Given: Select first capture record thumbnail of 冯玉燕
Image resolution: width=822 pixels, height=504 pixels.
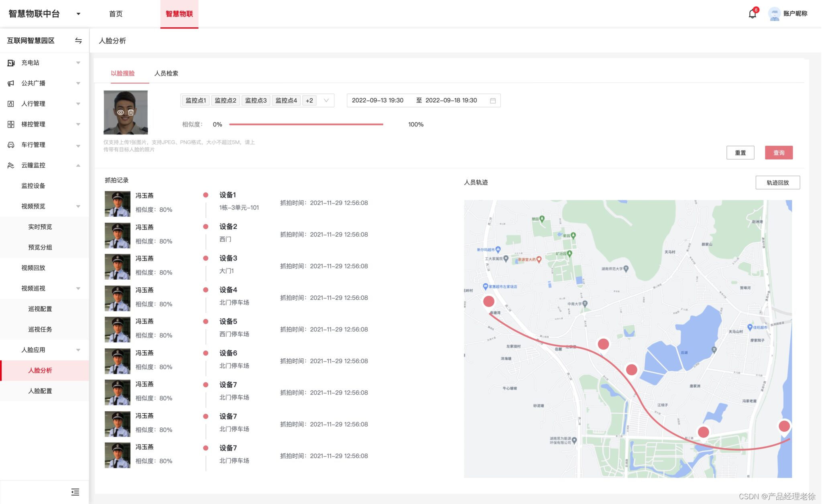Looking at the screenshot, I should 117,203.
